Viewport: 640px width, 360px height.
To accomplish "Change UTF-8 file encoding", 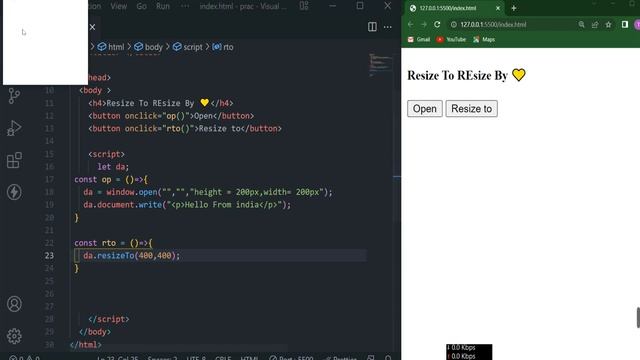I will tap(196, 358).
